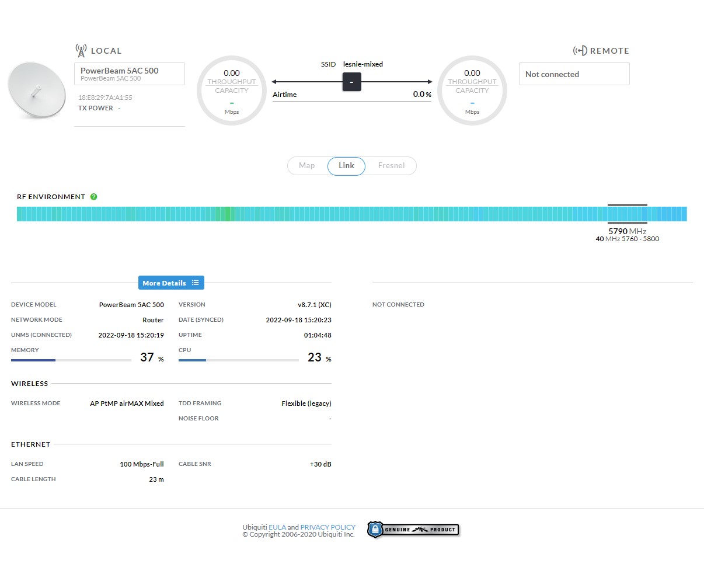The height and width of the screenshot is (588, 704).
Task: Click the local throughput capacity gauge
Action: tap(232, 91)
